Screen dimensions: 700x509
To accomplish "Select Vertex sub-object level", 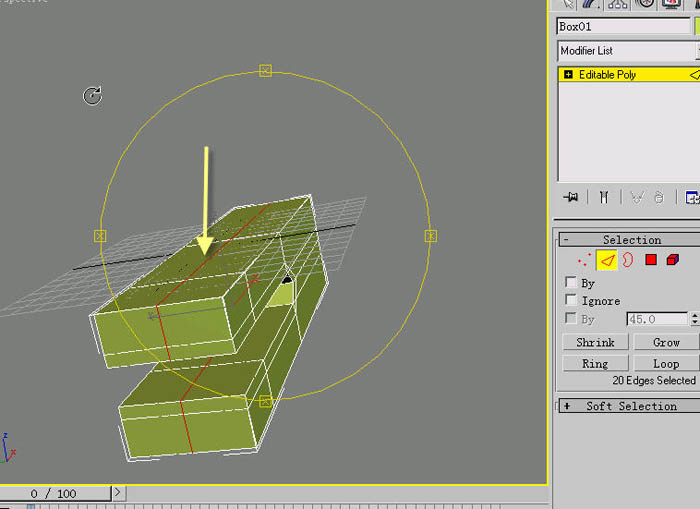I will [584, 260].
